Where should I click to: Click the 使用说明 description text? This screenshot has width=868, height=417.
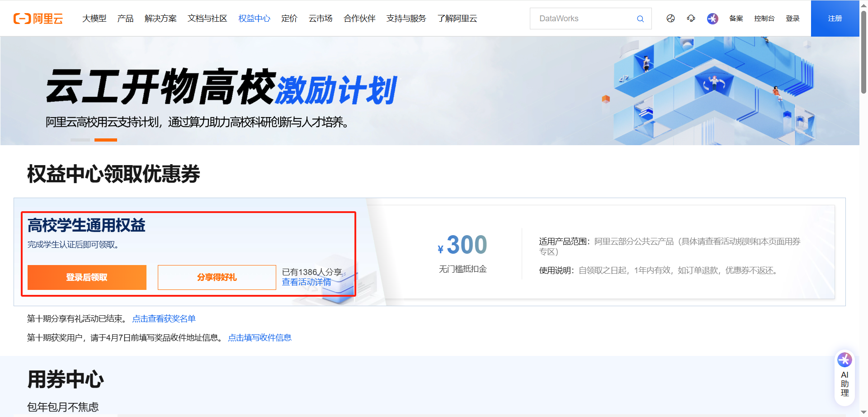[658, 270]
